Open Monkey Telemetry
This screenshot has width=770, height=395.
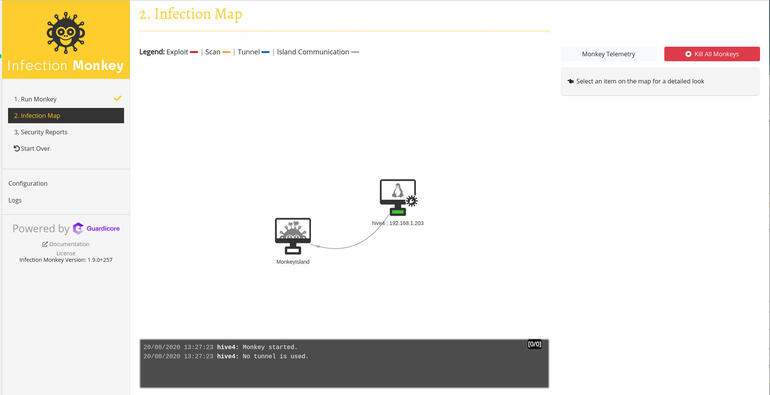click(608, 54)
